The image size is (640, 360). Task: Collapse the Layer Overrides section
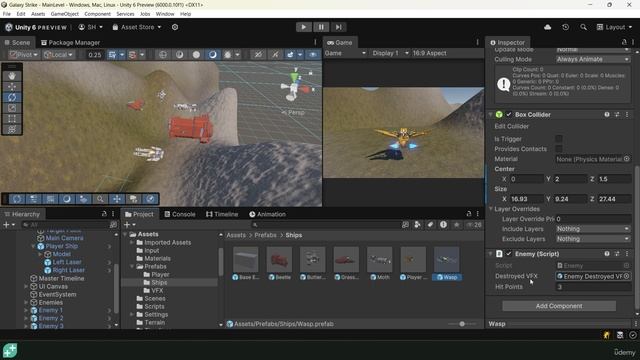491,209
